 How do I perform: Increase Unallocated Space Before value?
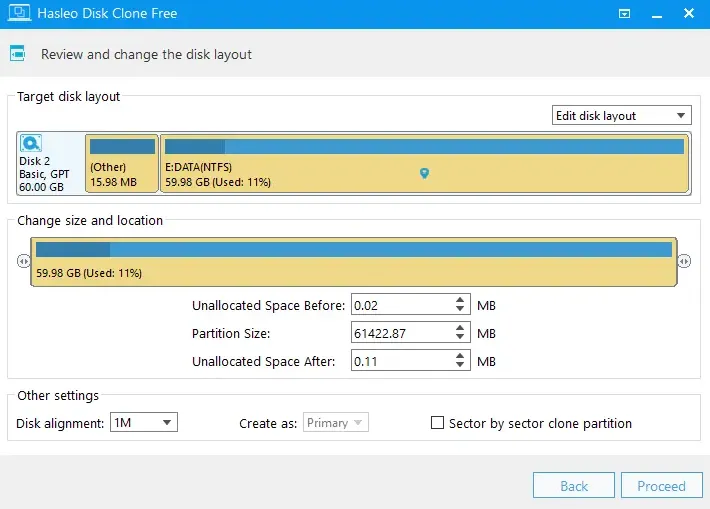(x=460, y=300)
